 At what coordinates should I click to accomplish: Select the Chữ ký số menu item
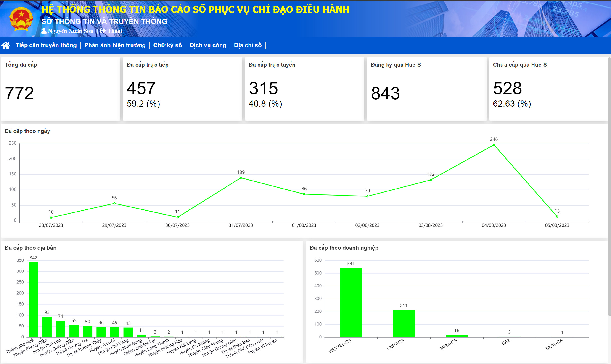[x=167, y=45]
